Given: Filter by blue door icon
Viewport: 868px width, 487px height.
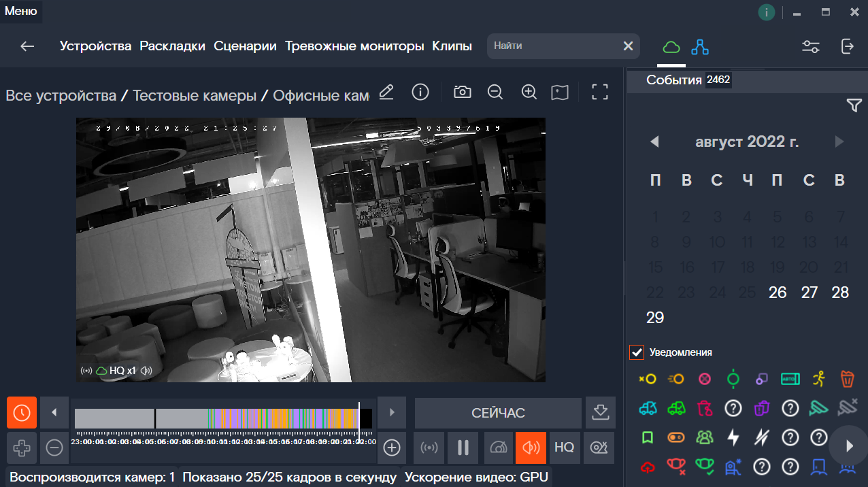Looking at the screenshot, I should [818, 466].
